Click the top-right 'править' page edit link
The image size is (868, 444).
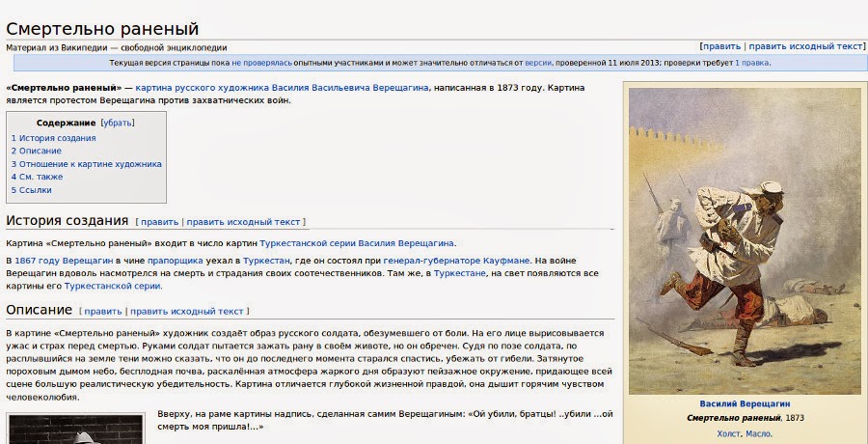pos(721,46)
